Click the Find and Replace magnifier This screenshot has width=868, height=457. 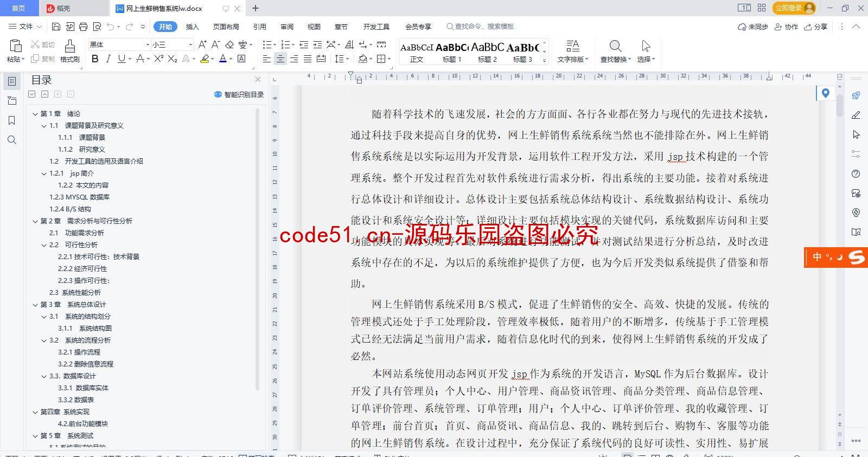(615, 46)
